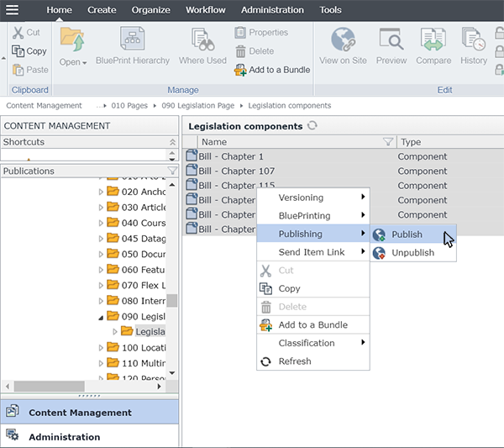Click the hamburger menu icon
The image size is (504, 448).
coord(13,10)
